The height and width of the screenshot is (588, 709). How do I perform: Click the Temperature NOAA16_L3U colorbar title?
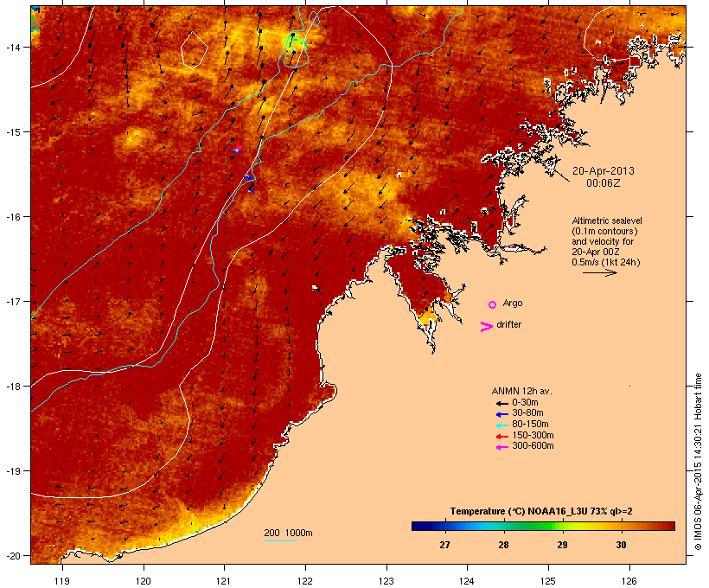click(x=541, y=512)
